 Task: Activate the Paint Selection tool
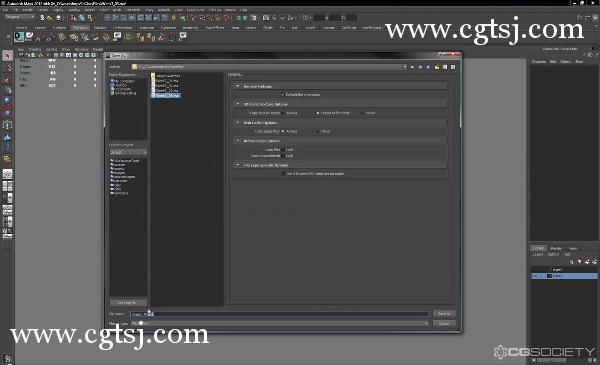point(7,79)
